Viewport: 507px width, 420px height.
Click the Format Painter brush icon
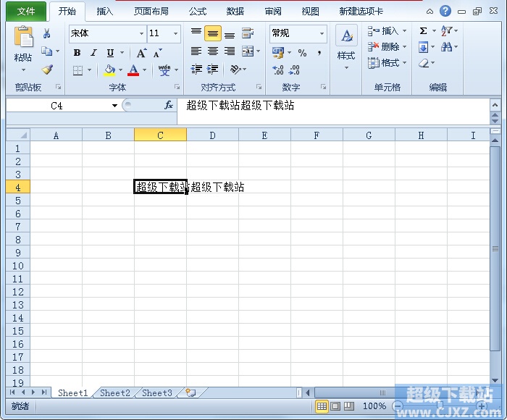coord(47,70)
